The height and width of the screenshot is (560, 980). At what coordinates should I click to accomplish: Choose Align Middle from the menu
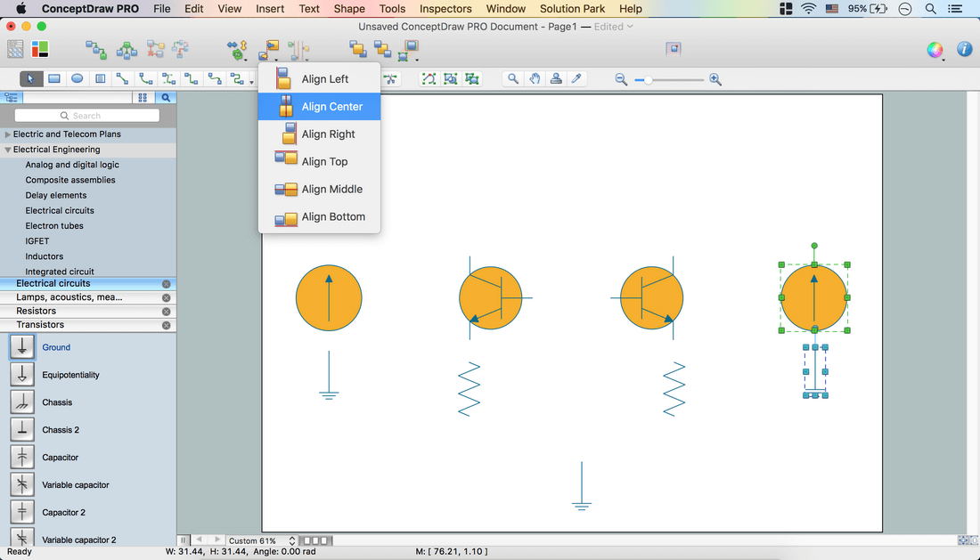tap(331, 189)
